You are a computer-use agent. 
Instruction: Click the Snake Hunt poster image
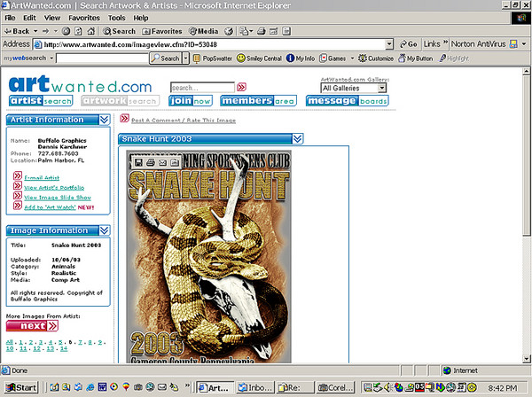[208, 257]
